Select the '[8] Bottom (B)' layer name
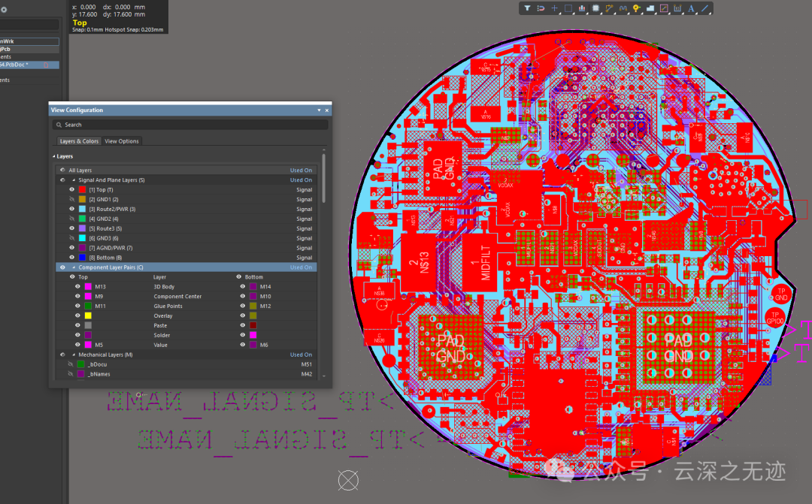Viewport: 812px width, 504px height. pos(106,258)
